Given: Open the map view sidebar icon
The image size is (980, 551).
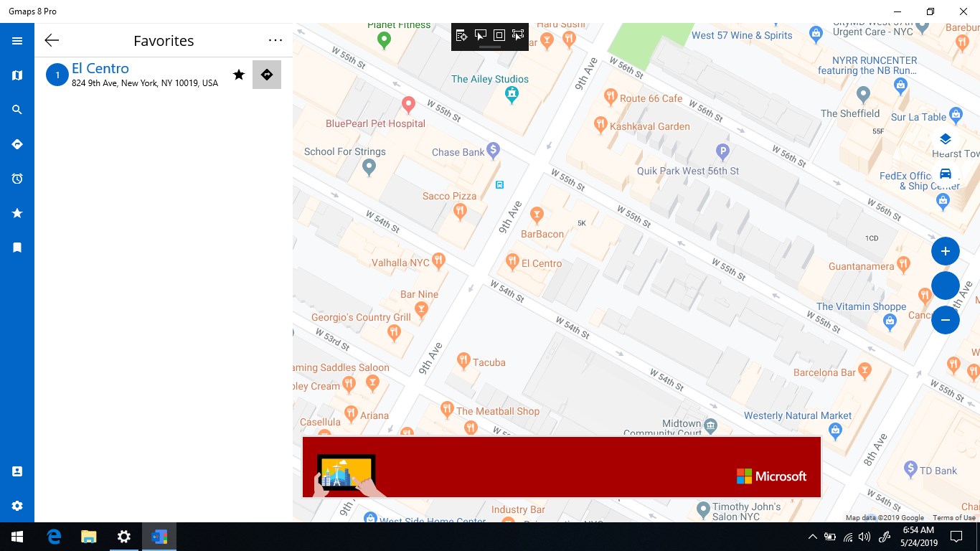Looking at the screenshot, I should click(17, 75).
